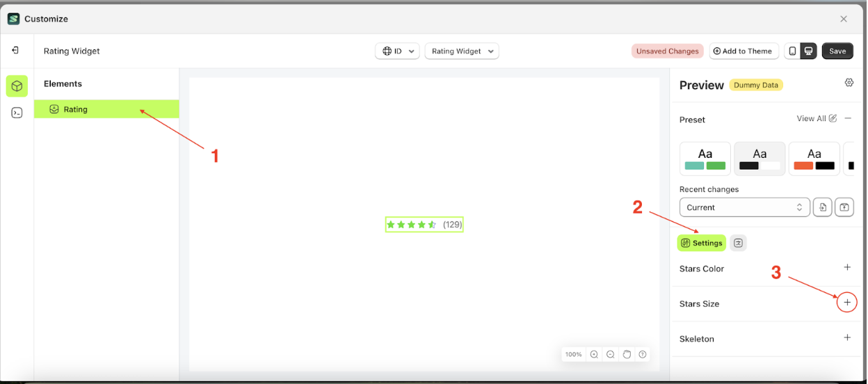
Task: Select the Settings tab
Action: [702, 243]
